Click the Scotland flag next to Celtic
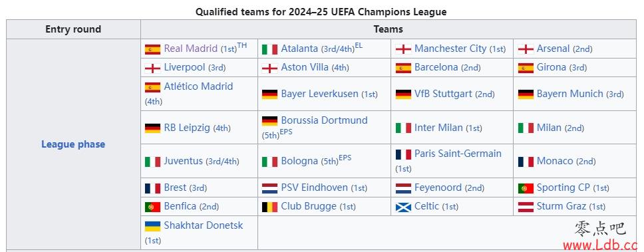644x252 pixels. (x=403, y=207)
